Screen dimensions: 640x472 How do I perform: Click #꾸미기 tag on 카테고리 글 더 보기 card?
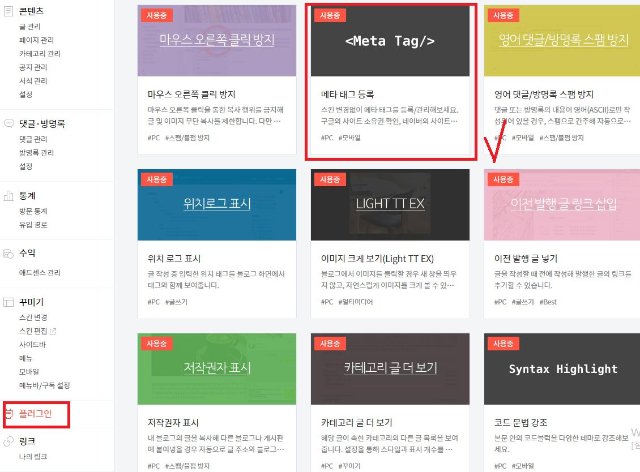coord(349,466)
